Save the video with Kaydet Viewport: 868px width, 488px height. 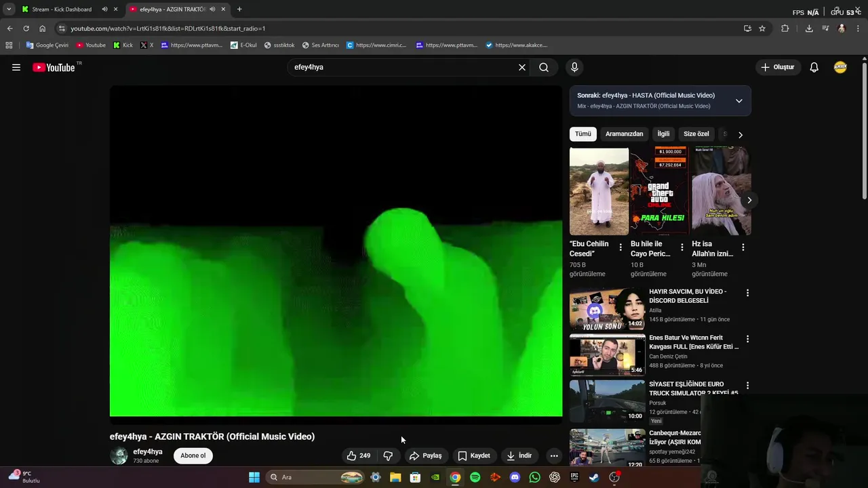coord(473,455)
